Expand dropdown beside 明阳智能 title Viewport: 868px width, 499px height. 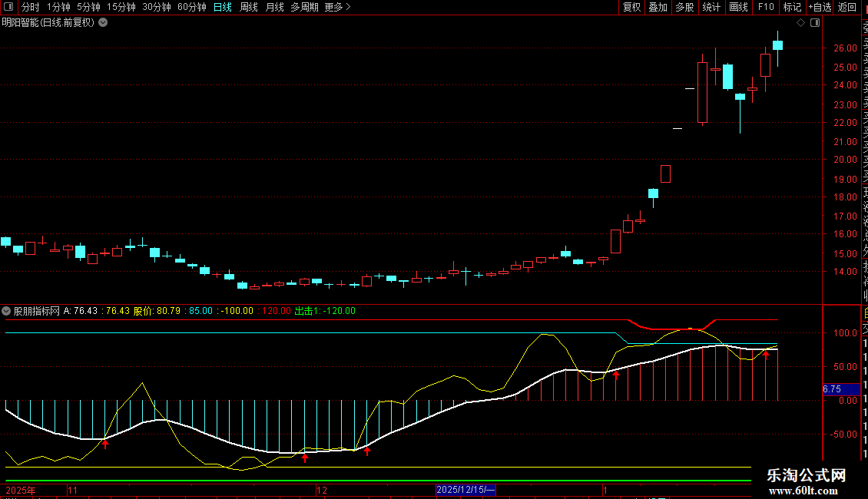pos(103,23)
